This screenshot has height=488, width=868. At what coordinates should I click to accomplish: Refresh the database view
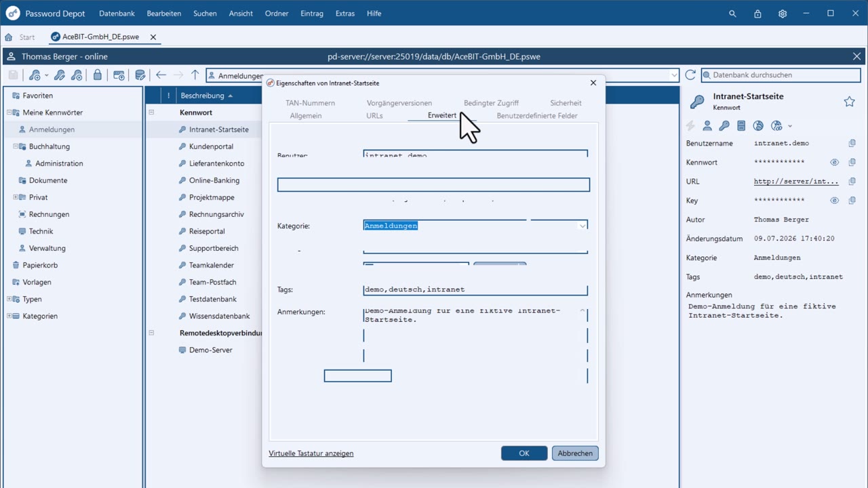(x=690, y=75)
